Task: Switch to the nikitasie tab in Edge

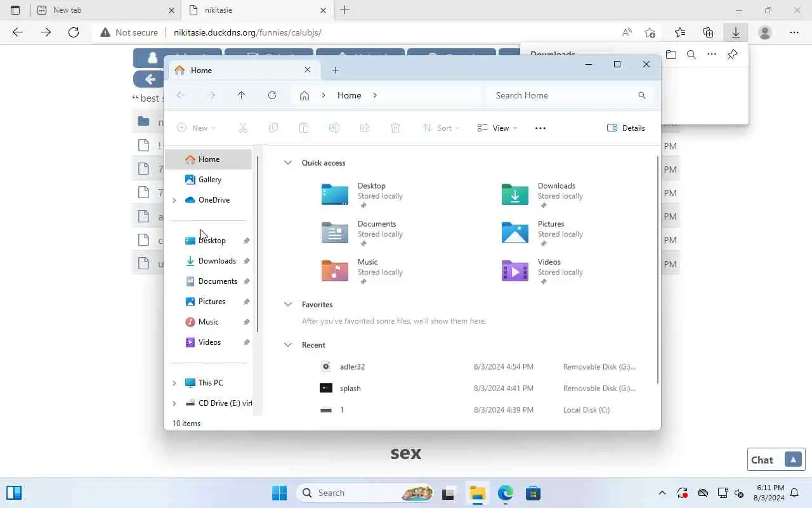Action: (x=256, y=10)
